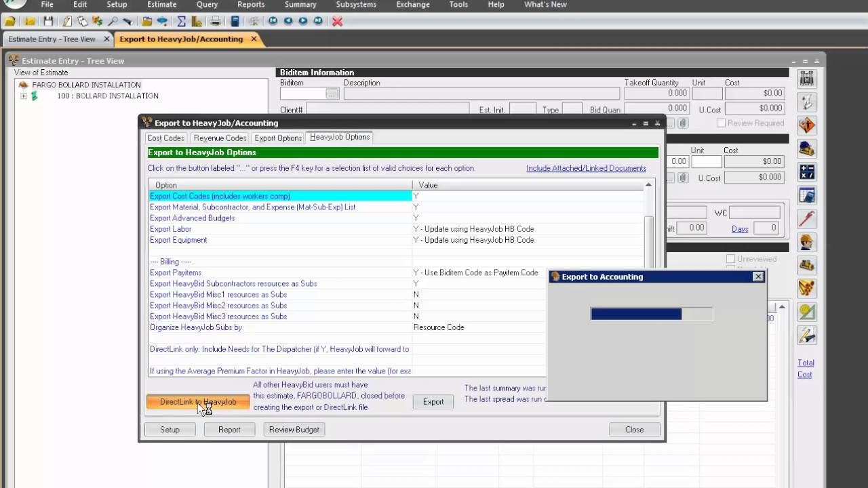Close the Estimate Entry - Tree View tab
This screenshot has height=488, width=868.
[x=106, y=39]
